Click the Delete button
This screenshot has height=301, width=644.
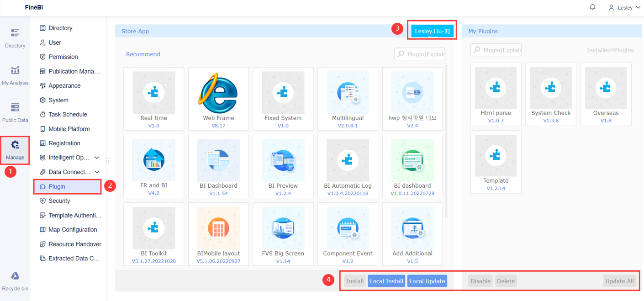click(506, 281)
